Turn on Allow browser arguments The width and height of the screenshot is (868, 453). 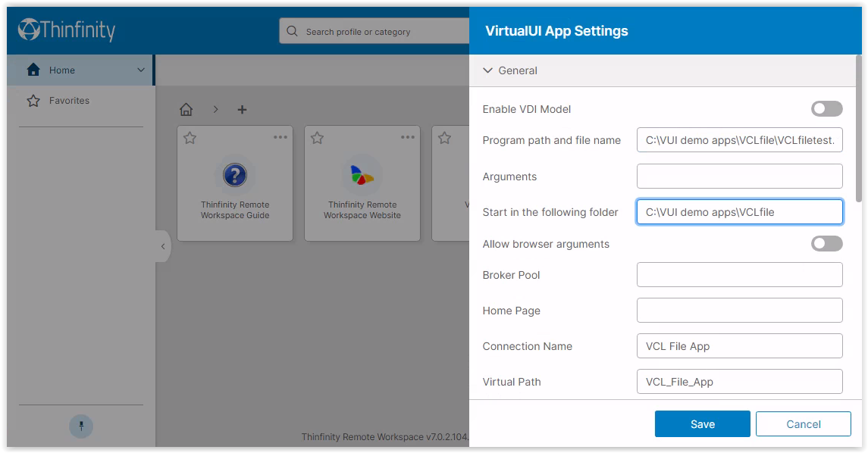pyautogui.click(x=826, y=244)
